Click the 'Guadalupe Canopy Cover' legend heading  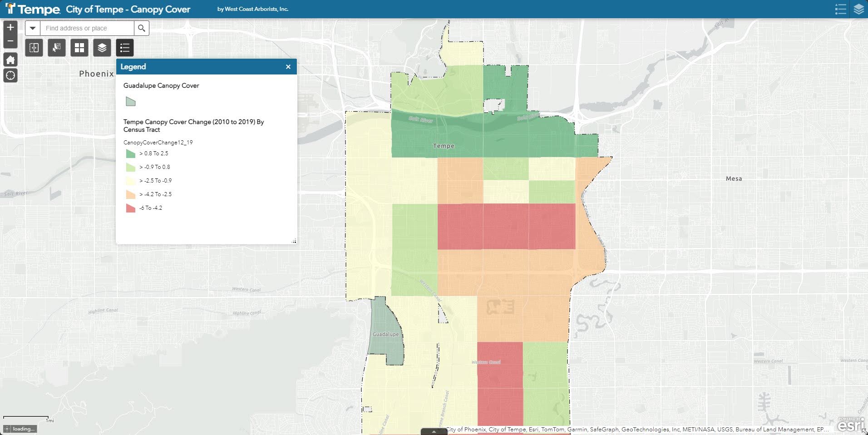coord(161,85)
